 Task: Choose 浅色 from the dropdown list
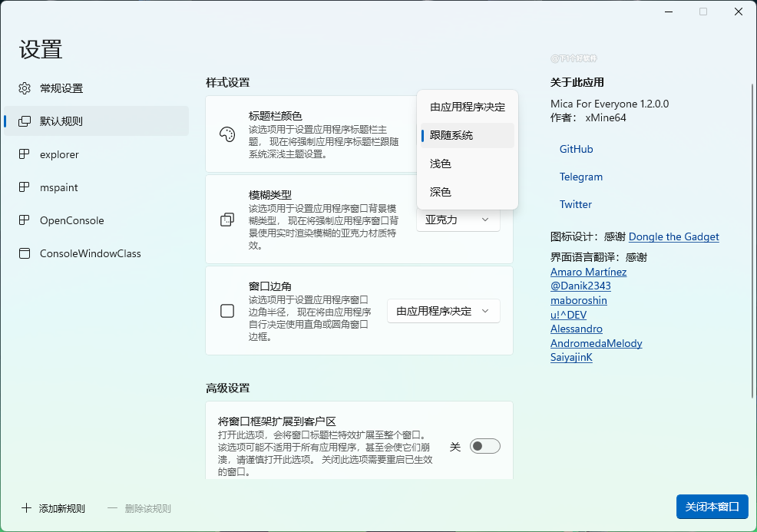coord(441,164)
